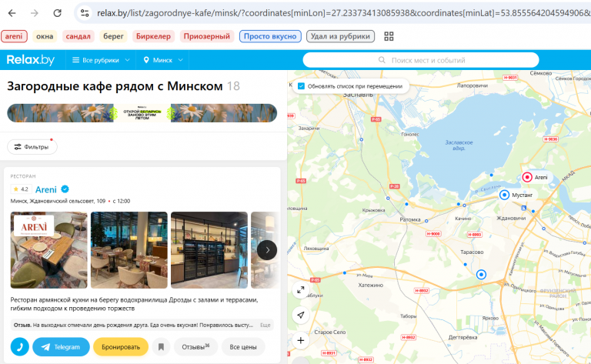The width and height of the screenshot is (591, 364).
Task: Open the сандал bookmark
Action: pos(78,36)
